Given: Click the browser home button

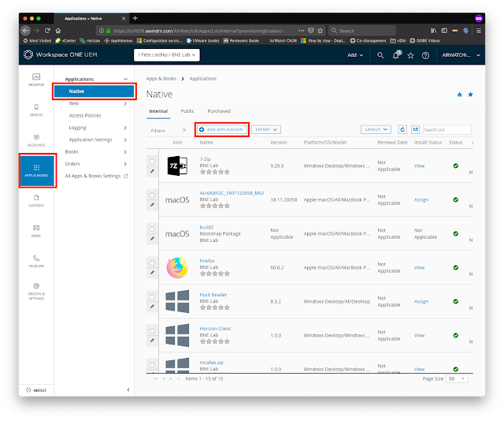Looking at the screenshot, I should (57, 31).
